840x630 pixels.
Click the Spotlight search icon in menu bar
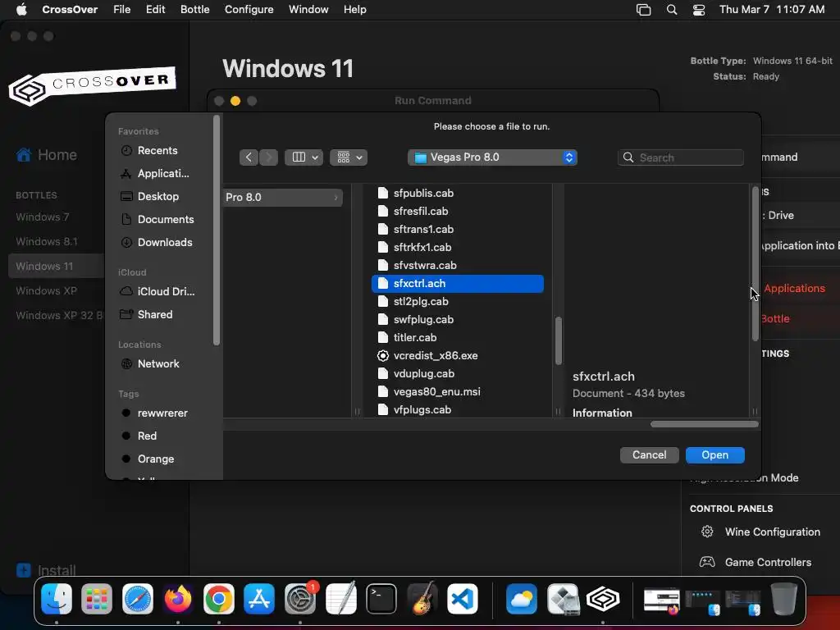tap(672, 10)
